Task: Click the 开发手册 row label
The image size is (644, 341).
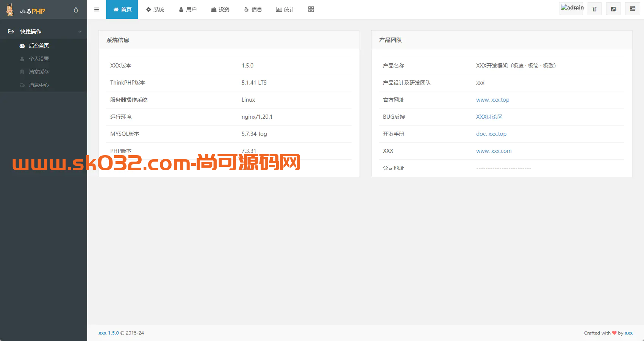Action: pos(394,134)
